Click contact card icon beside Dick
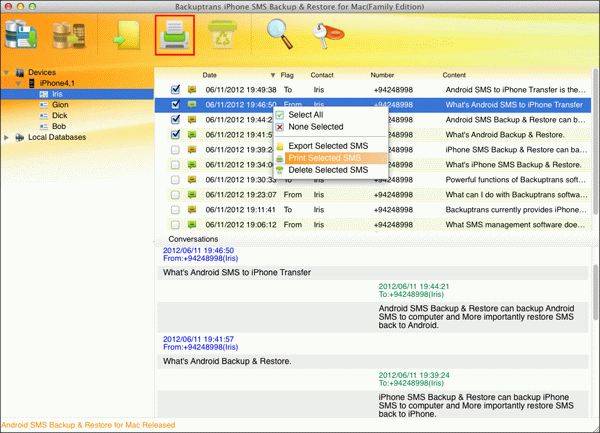Viewport: 600px width, 433px height. click(44, 116)
